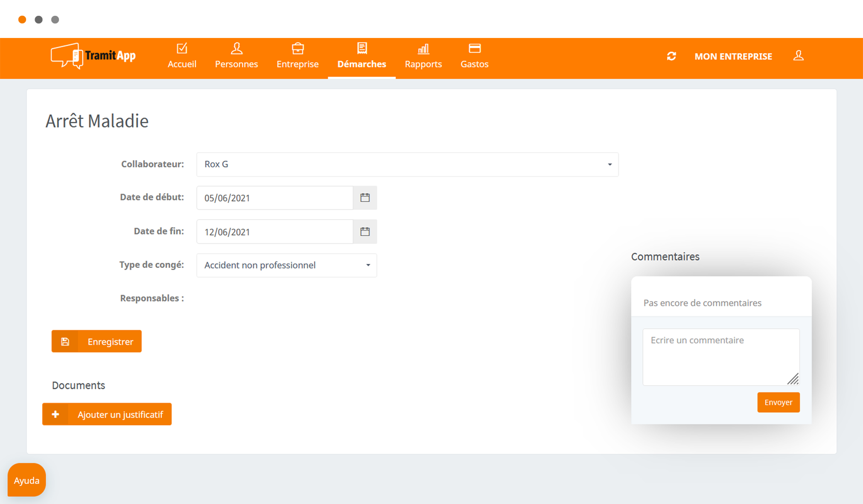Click the Entreprise briefcase icon

298,49
